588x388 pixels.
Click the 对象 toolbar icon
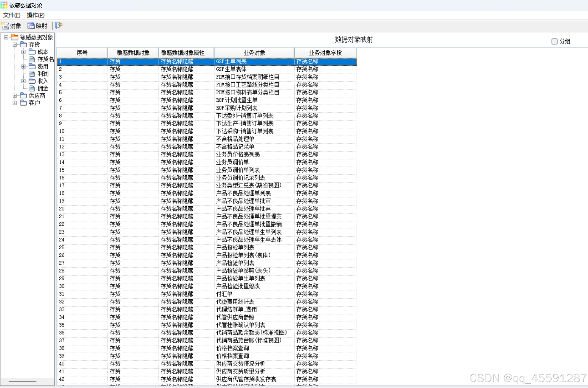pos(5,26)
